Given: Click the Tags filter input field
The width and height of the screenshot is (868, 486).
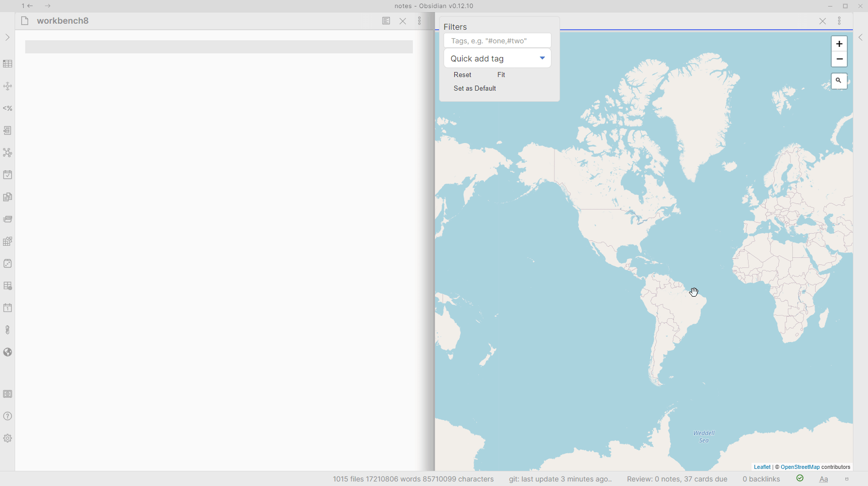Looking at the screenshot, I should pos(497,41).
